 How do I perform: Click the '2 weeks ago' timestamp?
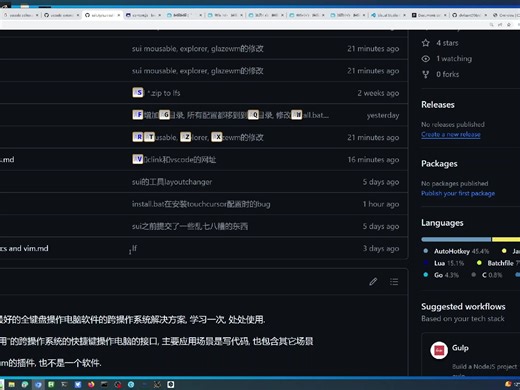(x=378, y=93)
